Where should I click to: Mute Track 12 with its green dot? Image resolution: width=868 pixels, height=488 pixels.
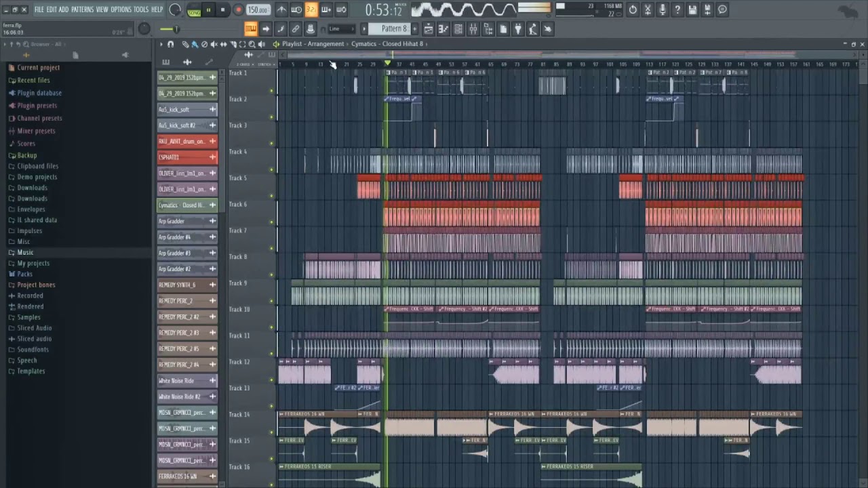tap(272, 380)
